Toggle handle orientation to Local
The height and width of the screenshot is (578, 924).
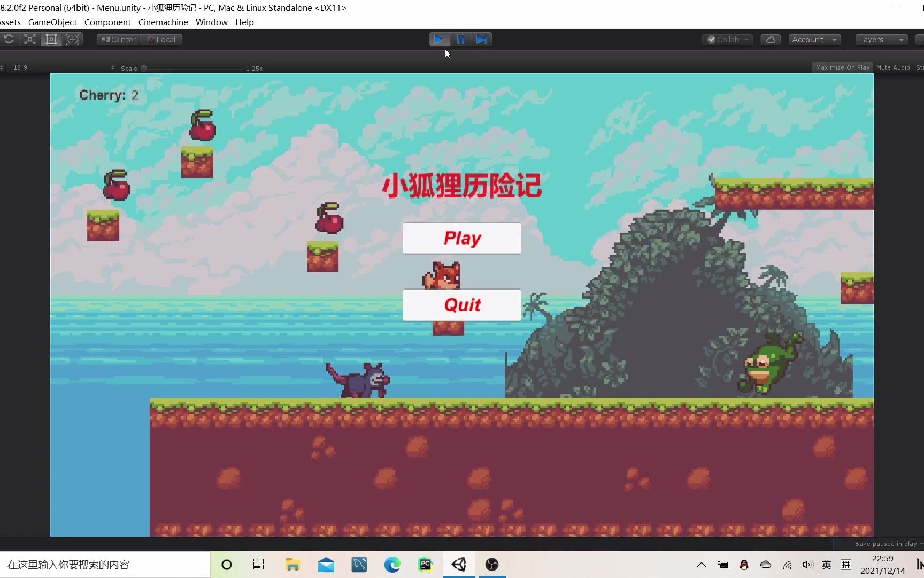[161, 39]
